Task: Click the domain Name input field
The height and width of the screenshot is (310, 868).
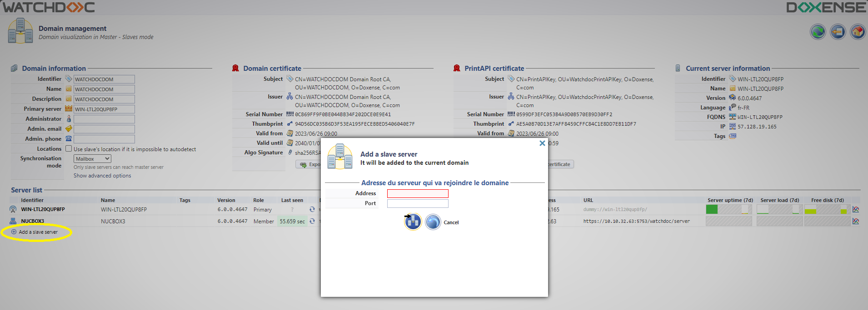Action: tap(104, 89)
